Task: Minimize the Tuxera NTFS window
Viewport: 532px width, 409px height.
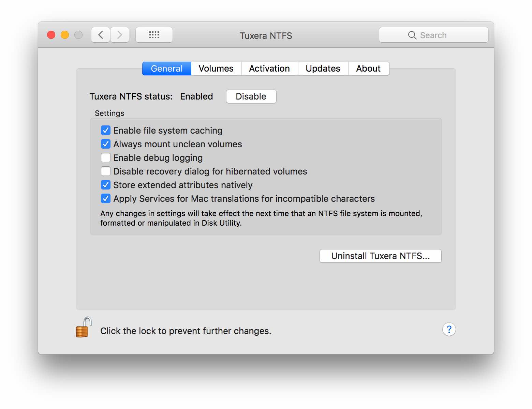Action: 65,35
